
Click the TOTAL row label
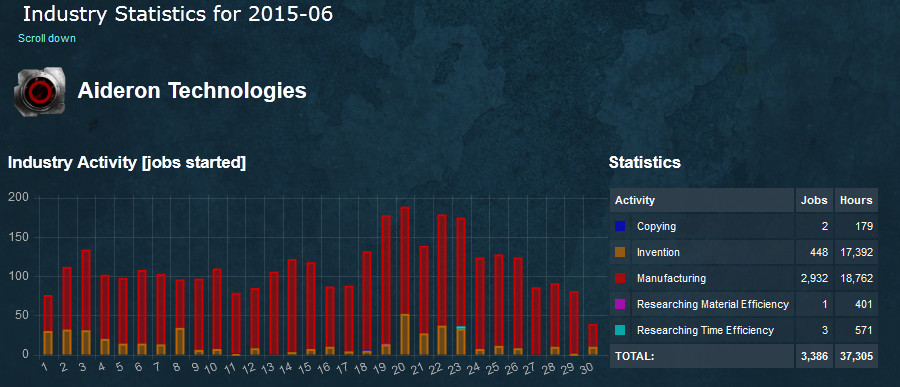tap(634, 357)
